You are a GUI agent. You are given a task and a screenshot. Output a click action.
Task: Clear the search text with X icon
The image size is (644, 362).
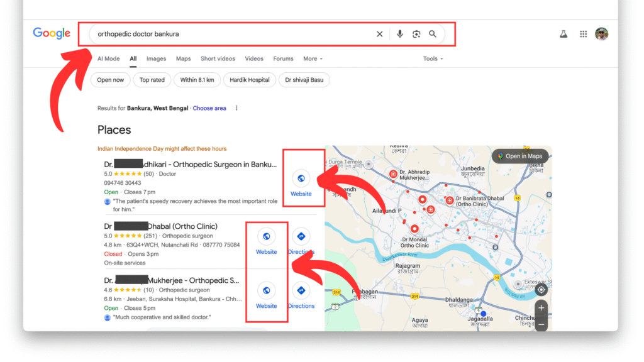(x=379, y=34)
